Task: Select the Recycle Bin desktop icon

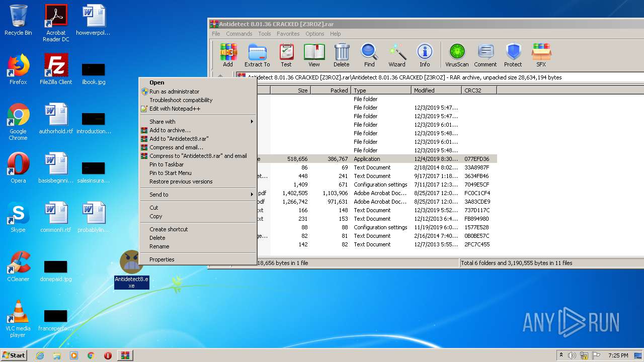Action: click(18, 21)
